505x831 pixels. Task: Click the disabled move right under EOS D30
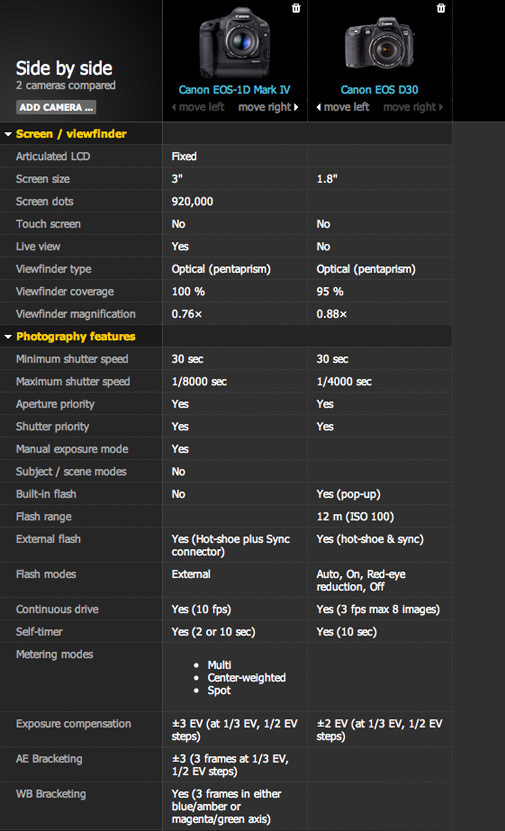413,107
